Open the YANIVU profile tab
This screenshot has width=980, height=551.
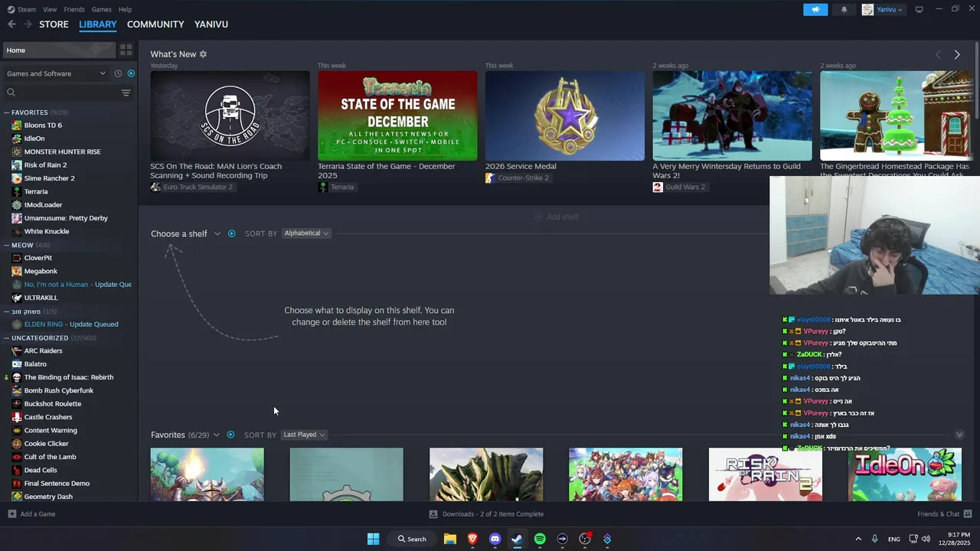coord(211,24)
